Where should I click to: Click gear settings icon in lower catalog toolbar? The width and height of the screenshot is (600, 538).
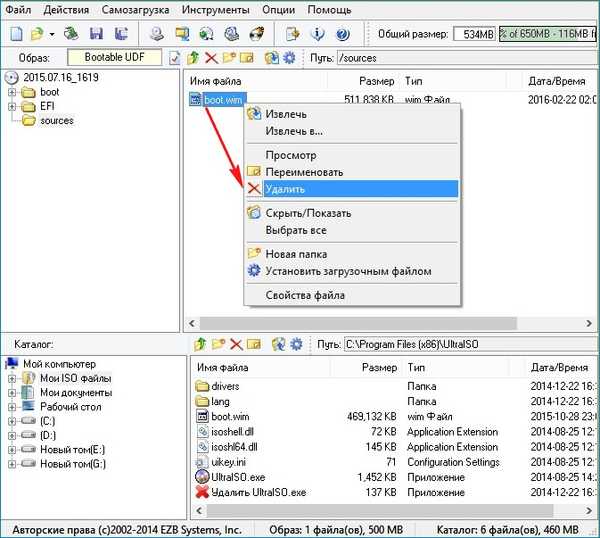click(296, 344)
